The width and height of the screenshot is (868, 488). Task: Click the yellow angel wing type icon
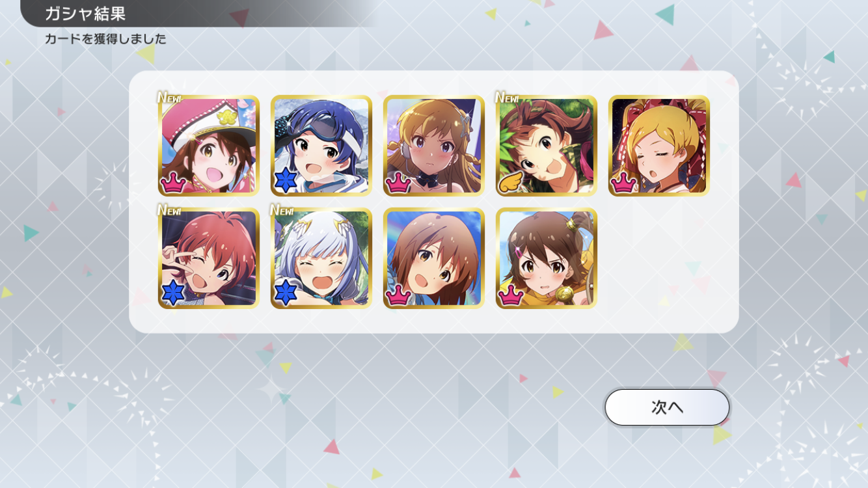[x=511, y=183]
